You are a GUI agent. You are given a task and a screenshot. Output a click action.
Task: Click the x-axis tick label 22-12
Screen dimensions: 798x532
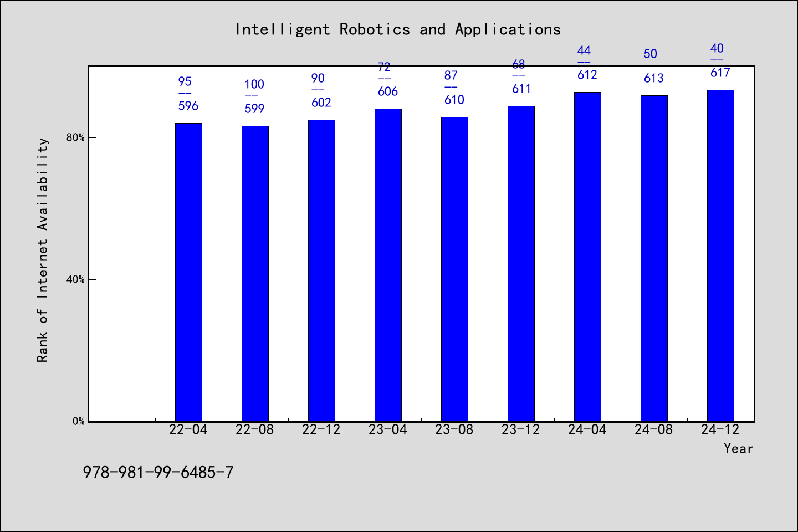click(321, 430)
